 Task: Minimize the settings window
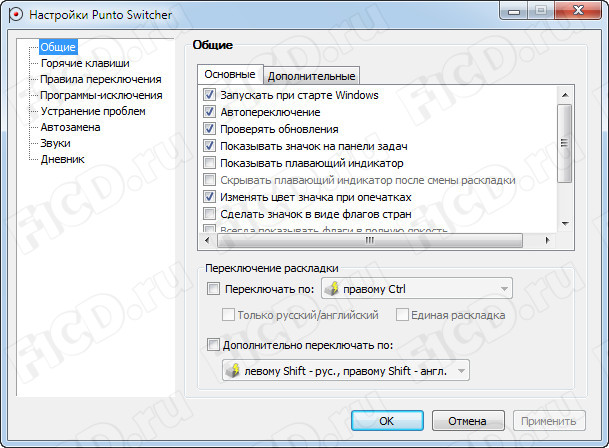tap(513, 10)
